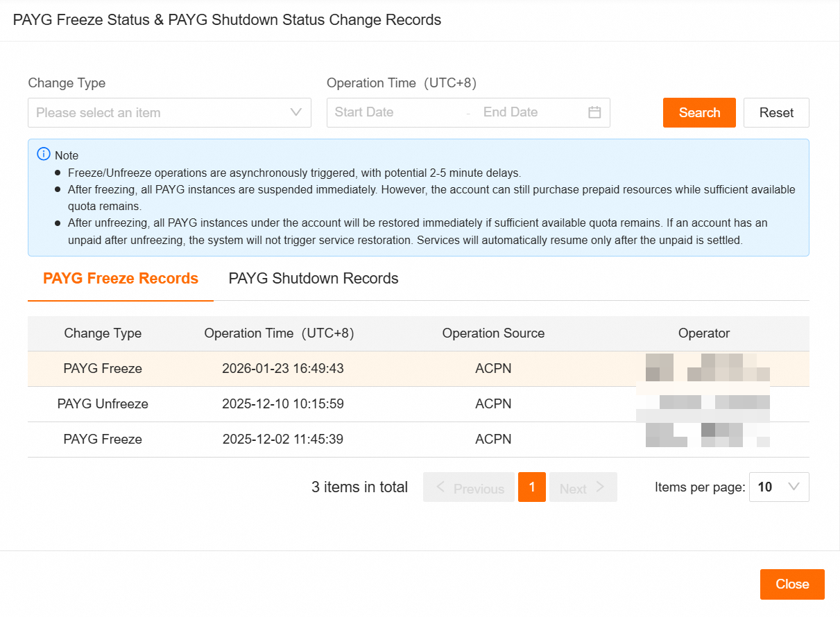Reset the search filters
This screenshot has width=840, height=617.
pyautogui.click(x=776, y=112)
